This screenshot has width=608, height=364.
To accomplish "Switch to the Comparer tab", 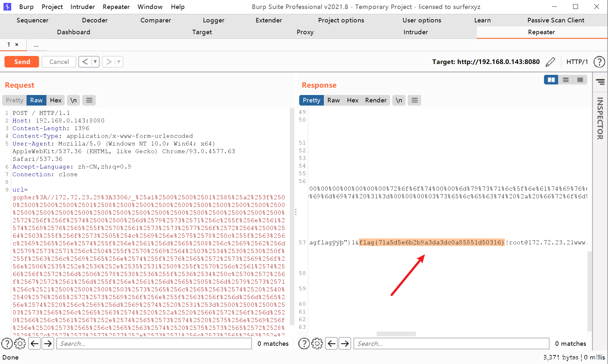I will coord(156,20).
